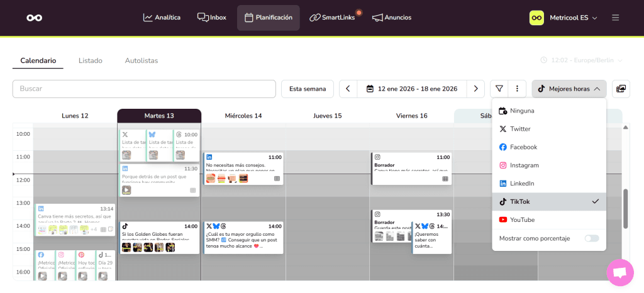Click the Buscar search field
The width and height of the screenshot is (644, 293).
point(144,89)
